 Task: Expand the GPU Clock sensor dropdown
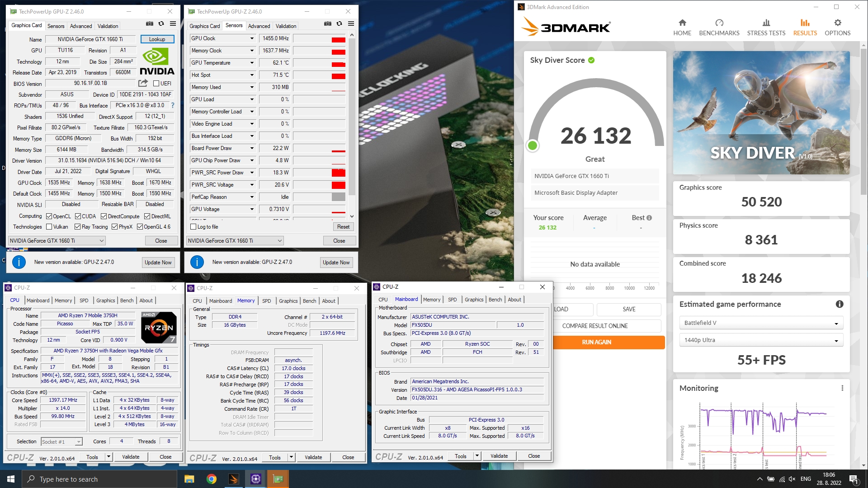click(x=252, y=38)
